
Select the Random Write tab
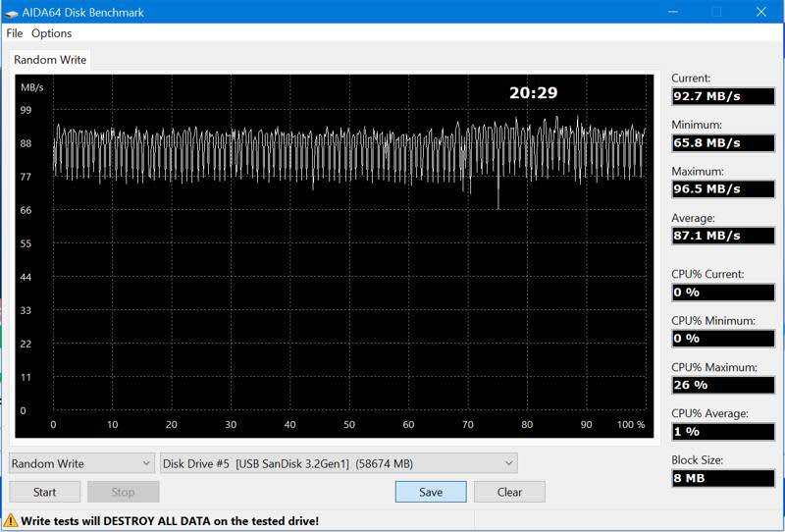(x=50, y=60)
